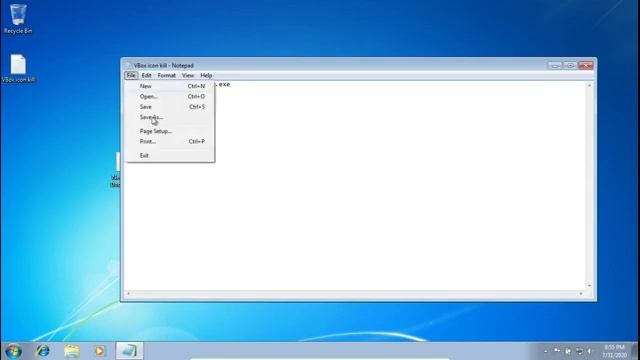Screen dimensions: 640x360
Task: Close the Notepad window
Action: click(586, 65)
